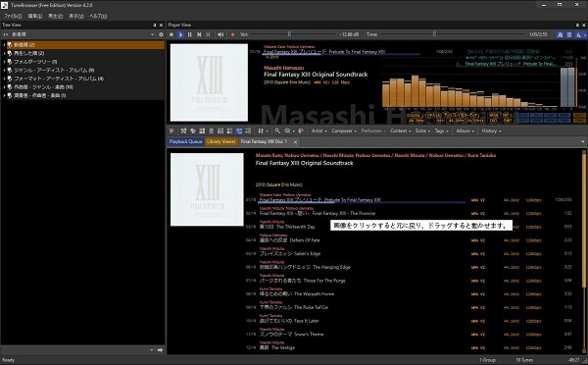Click the tag color icon
Viewport: 588px width, 365px height.
[x=301, y=130]
